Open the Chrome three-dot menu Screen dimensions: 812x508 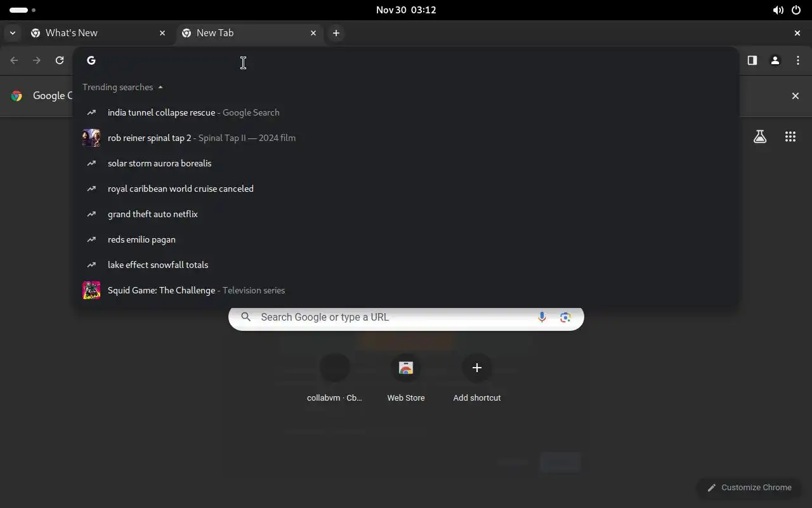[797, 60]
